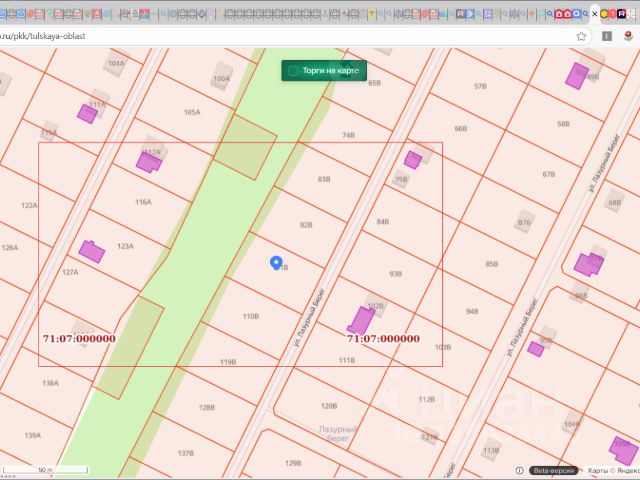Click the Торги на карте button label
Image resolution: width=640 pixels, height=480 pixels.
pos(331,71)
